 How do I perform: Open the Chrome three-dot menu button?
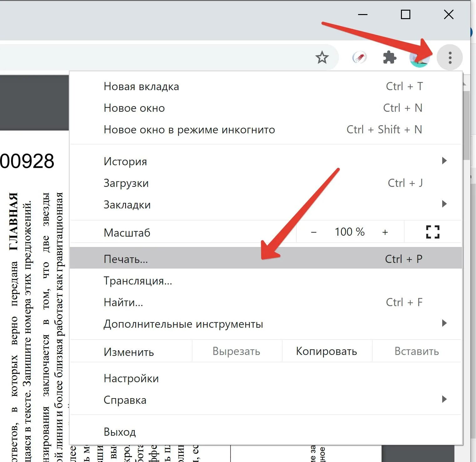coord(450,58)
